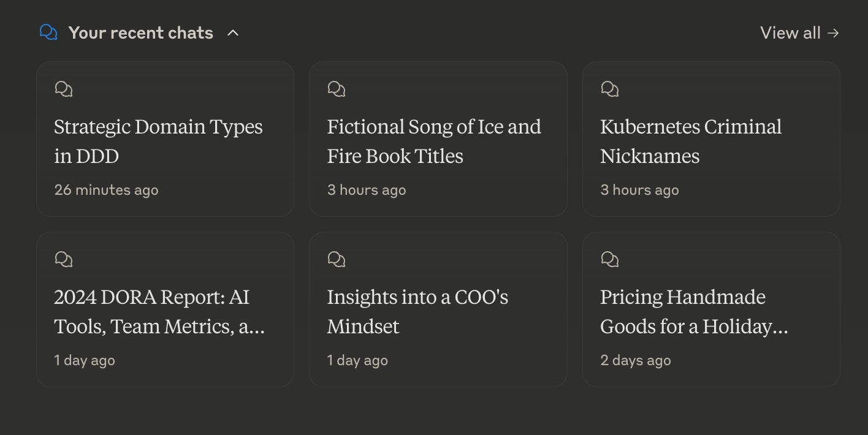This screenshot has width=868, height=435.
Task: Click the blue chat bubbles header icon
Action: click(48, 32)
